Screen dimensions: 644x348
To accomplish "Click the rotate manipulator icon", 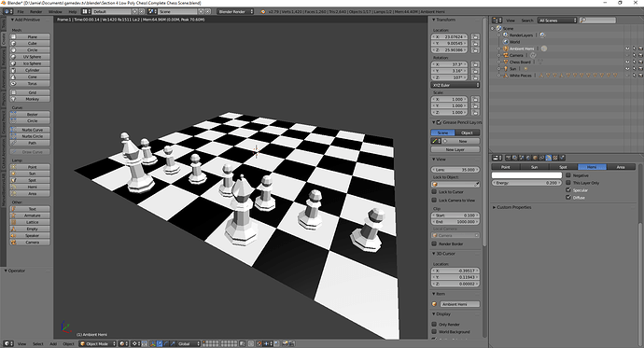I will pos(166,344).
